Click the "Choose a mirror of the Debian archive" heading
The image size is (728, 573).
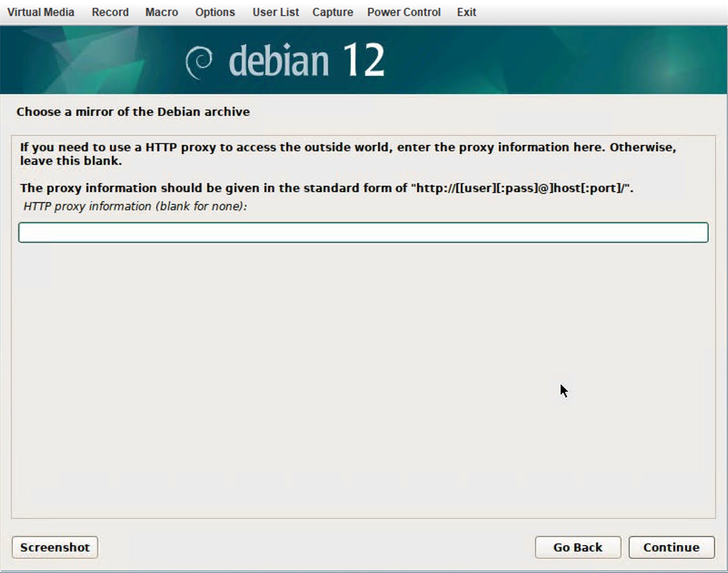[133, 112]
